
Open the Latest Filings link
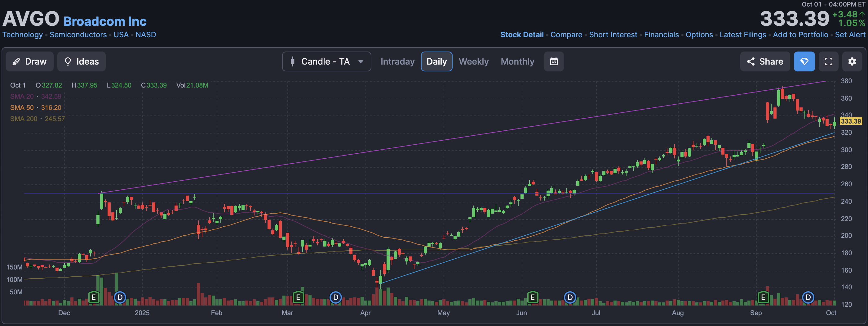pos(743,35)
